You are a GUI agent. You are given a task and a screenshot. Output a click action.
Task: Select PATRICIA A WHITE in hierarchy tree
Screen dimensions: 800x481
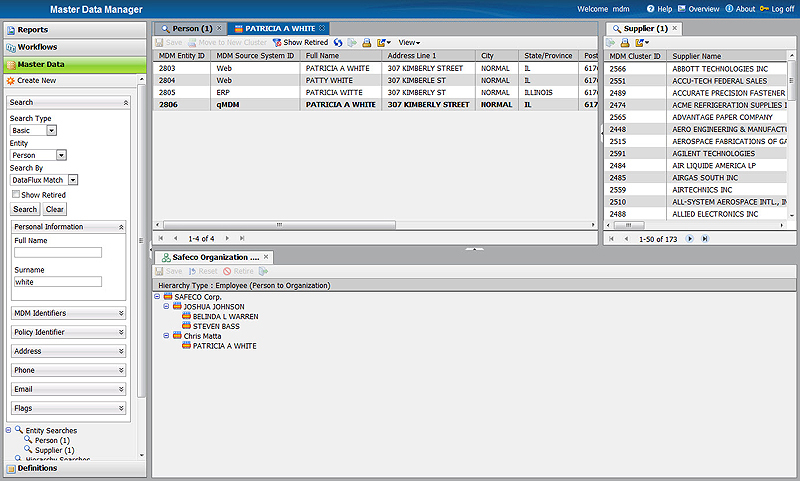pyautogui.click(x=224, y=346)
